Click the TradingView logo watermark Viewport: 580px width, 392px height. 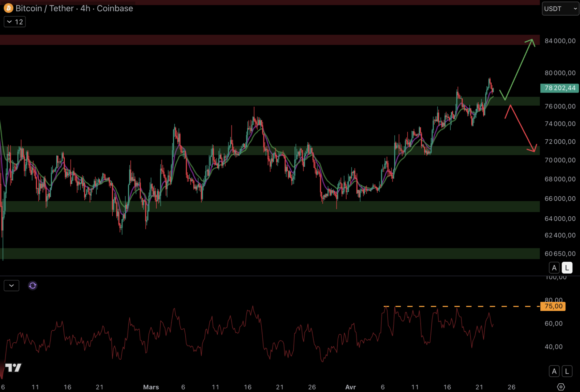coord(13,368)
